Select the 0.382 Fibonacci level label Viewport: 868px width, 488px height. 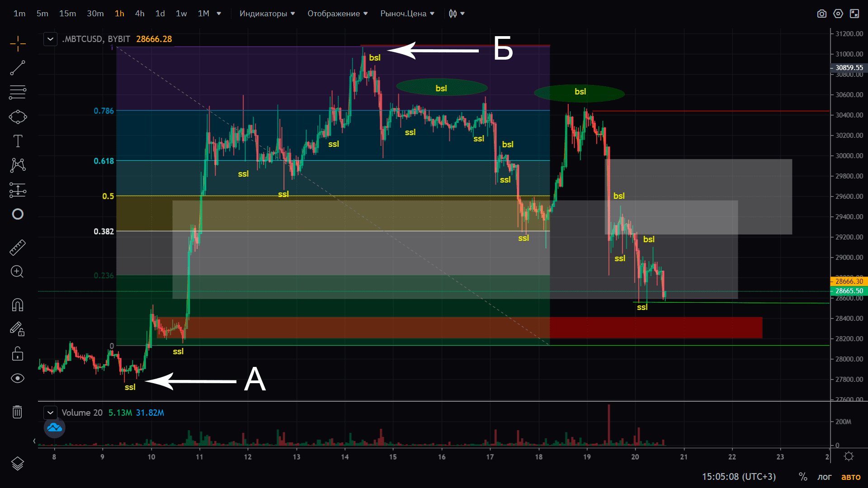pos(104,231)
